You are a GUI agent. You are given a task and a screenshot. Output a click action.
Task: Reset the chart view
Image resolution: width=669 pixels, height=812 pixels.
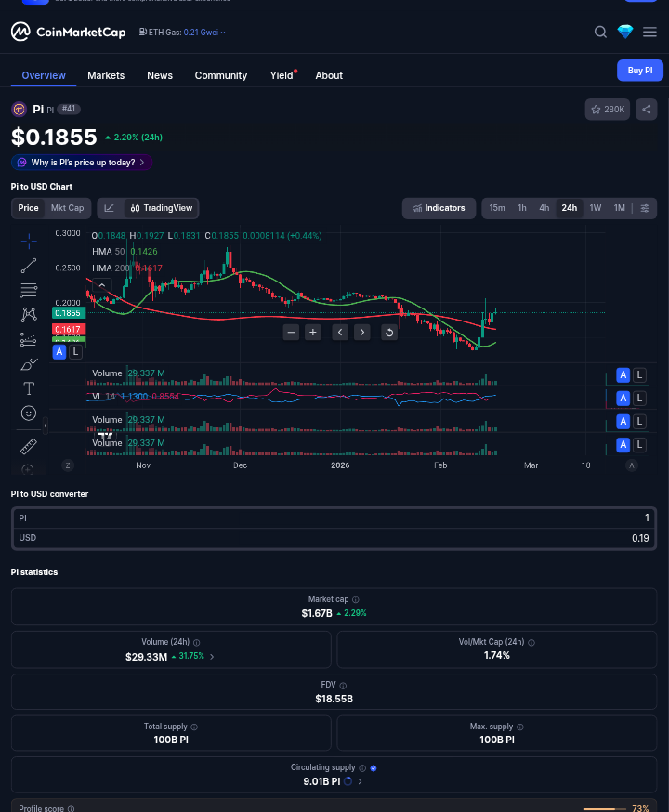389,333
